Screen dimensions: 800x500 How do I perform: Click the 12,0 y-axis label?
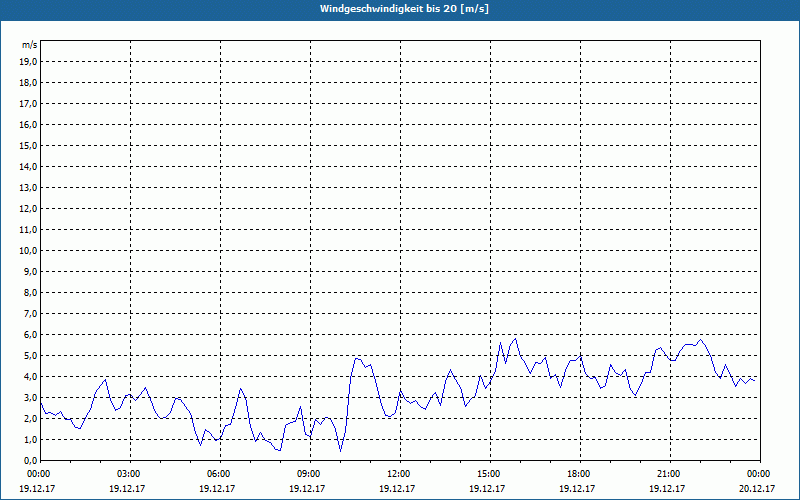click(x=29, y=209)
